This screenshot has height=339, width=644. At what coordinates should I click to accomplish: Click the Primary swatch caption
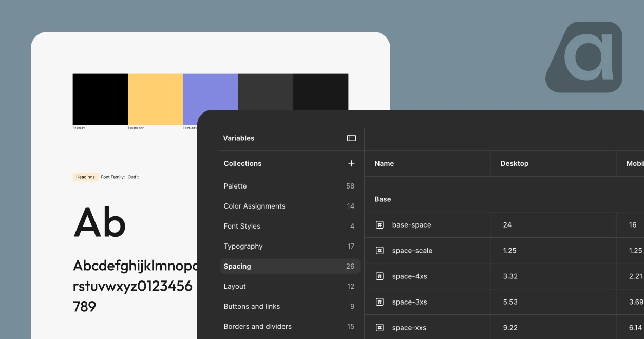[x=79, y=128]
